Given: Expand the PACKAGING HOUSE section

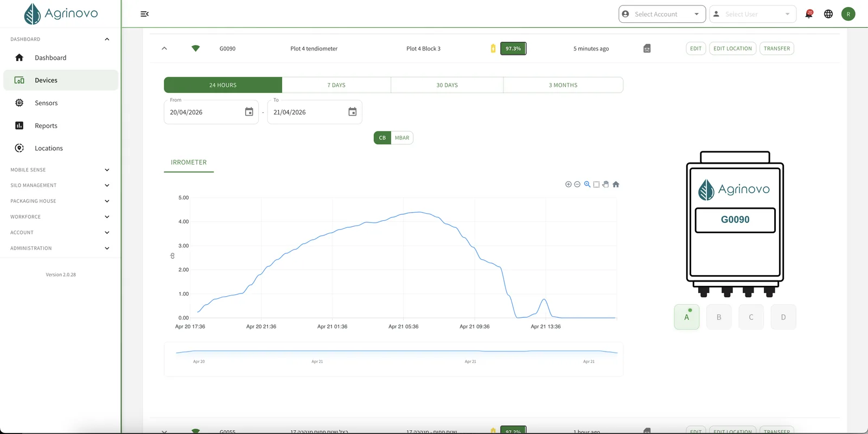Looking at the screenshot, I should [60, 201].
